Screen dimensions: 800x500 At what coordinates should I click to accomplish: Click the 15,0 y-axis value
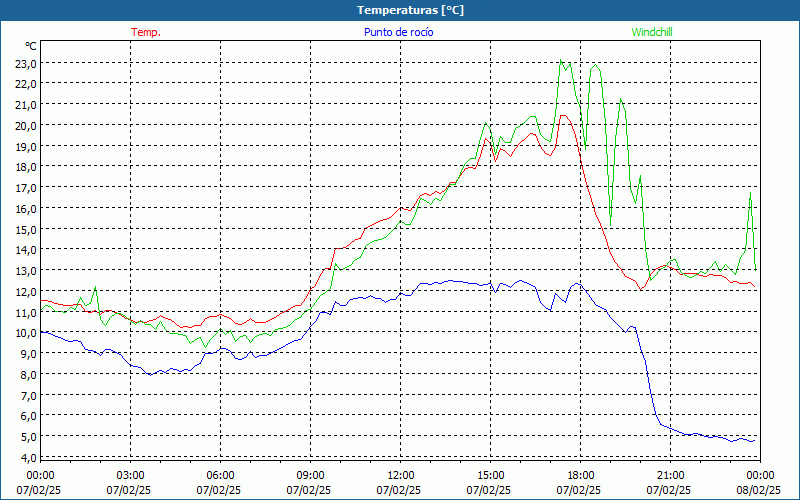(26, 230)
